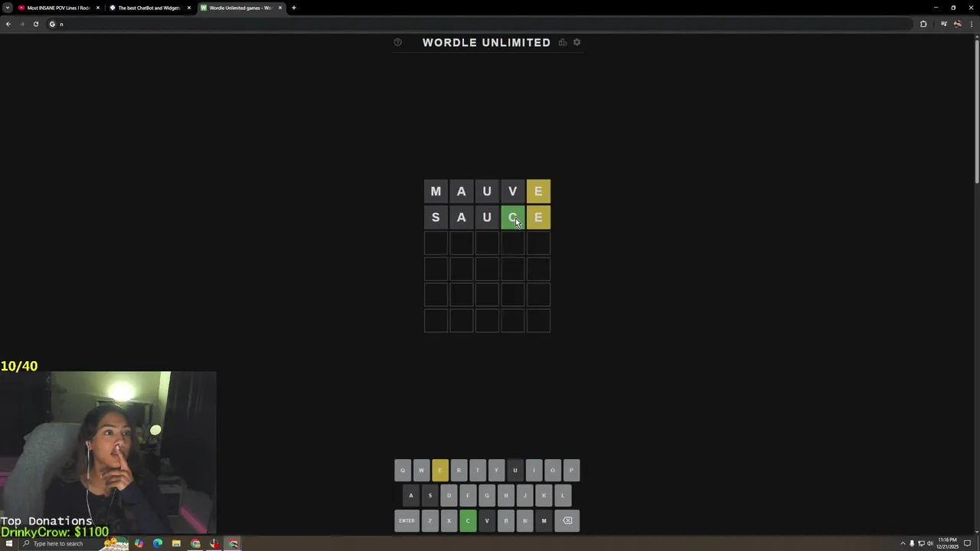Open Microsoft Edge from the taskbar

point(158,543)
